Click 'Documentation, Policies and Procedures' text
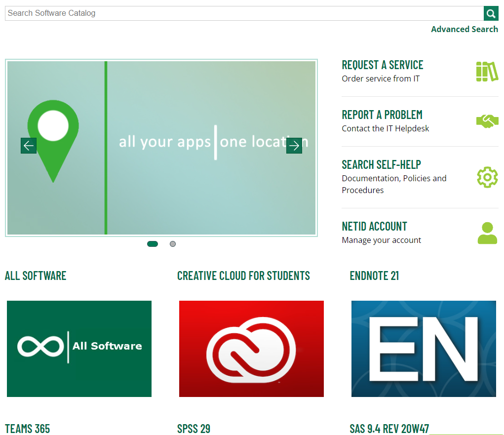The height and width of the screenshot is (435, 504). pos(394,184)
